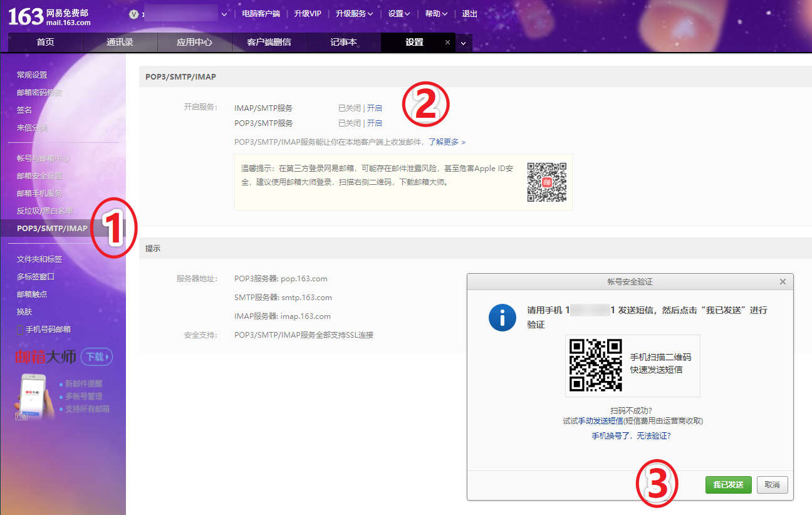Select POP3/SMTP/IMAP in the sidebar

[52, 229]
